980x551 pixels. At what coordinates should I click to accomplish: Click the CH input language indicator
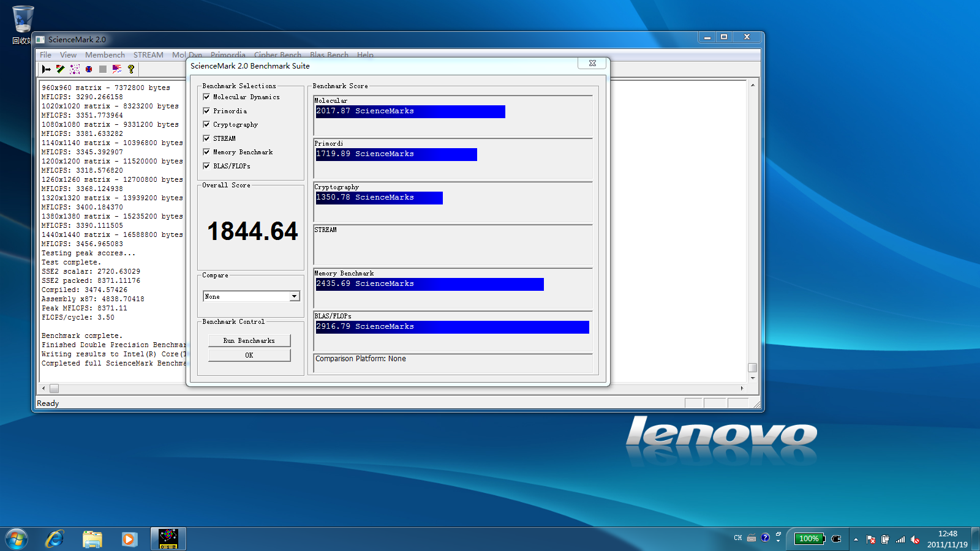(737, 538)
